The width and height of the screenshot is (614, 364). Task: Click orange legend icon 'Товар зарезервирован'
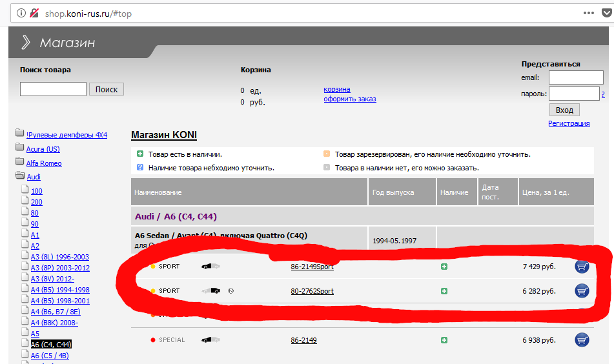(327, 154)
